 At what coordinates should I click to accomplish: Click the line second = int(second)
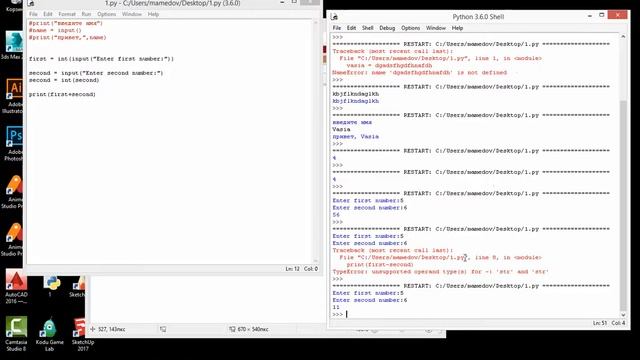pos(64,80)
